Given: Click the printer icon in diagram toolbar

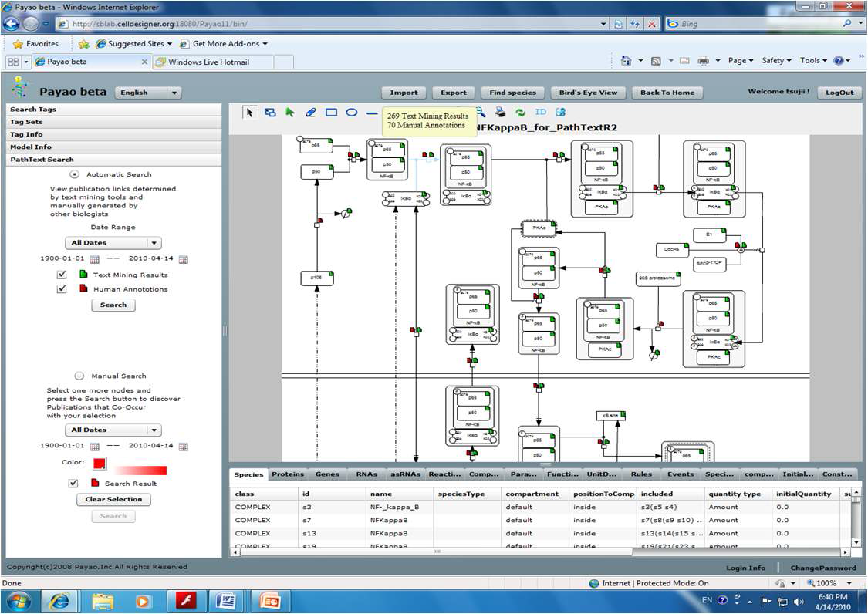Looking at the screenshot, I should 500,113.
